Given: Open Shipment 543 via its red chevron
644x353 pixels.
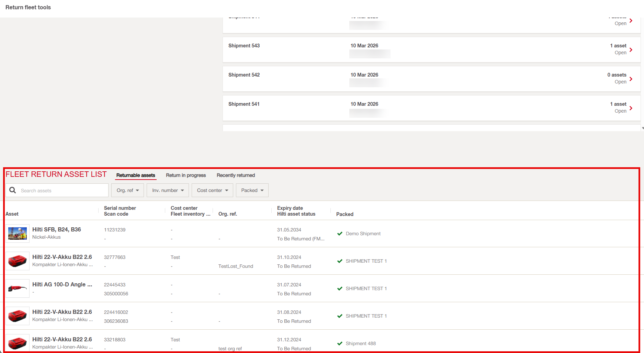Looking at the screenshot, I should point(631,50).
